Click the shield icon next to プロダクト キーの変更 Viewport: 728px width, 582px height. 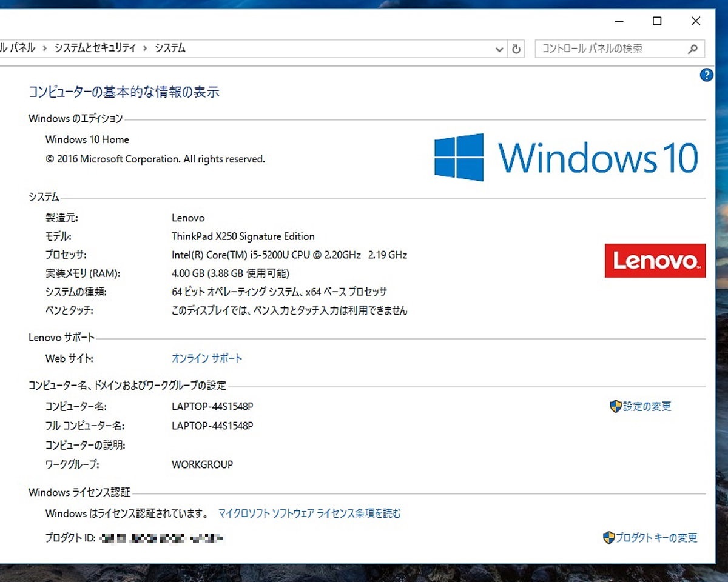609,538
